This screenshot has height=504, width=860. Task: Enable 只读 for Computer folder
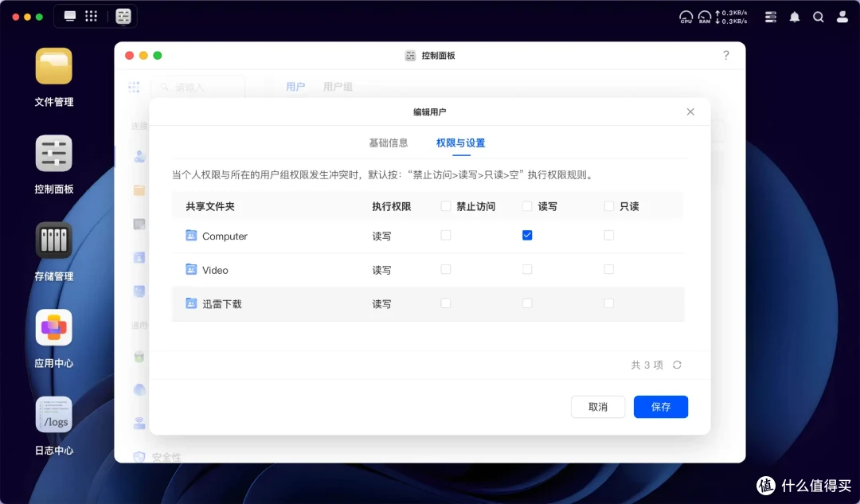pyautogui.click(x=609, y=235)
